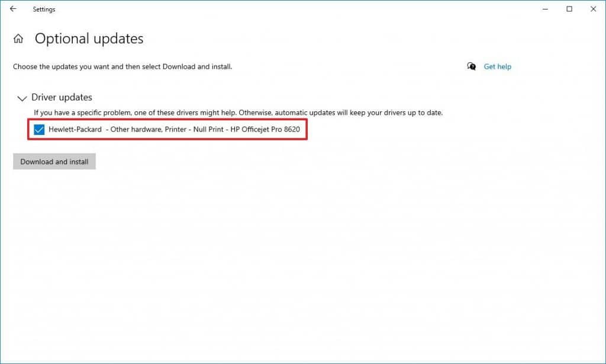The width and height of the screenshot is (606, 364).
Task: Click the home icon next to Optional updates
Action: (x=18, y=38)
